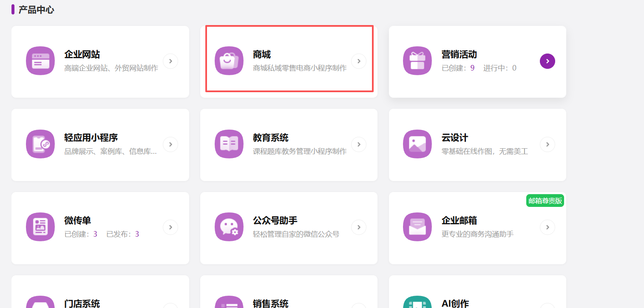Viewport: 644px width, 308px height.
Task: Click the 教育系统 open book icon
Action: point(229,144)
